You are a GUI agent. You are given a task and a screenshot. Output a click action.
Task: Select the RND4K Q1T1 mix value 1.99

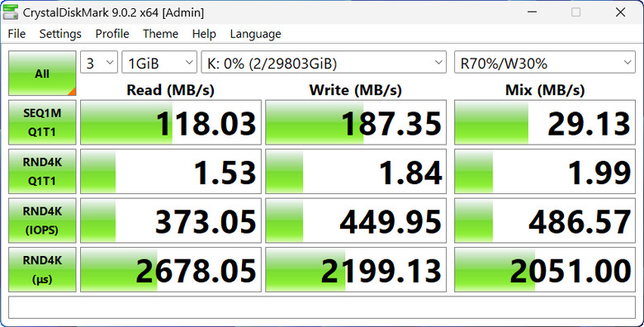point(545,171)
